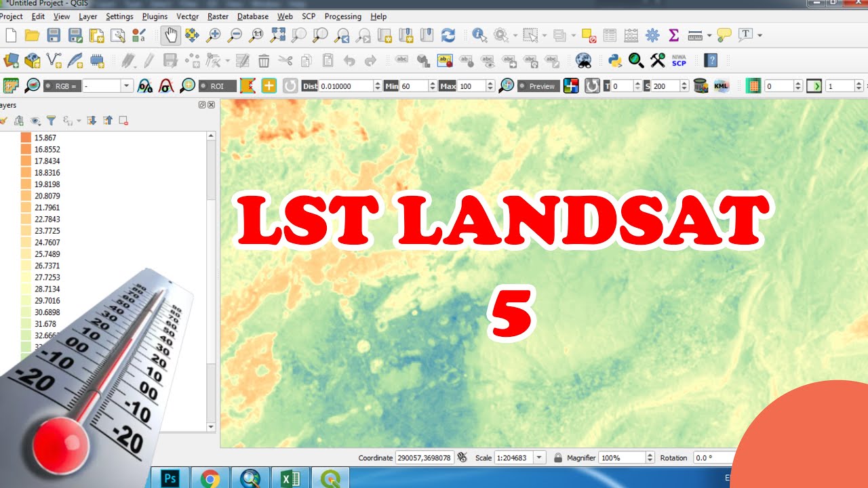The image size is (868, 488).
Task: Select the 22.7843 legend entry
Action: pos(47,219)
